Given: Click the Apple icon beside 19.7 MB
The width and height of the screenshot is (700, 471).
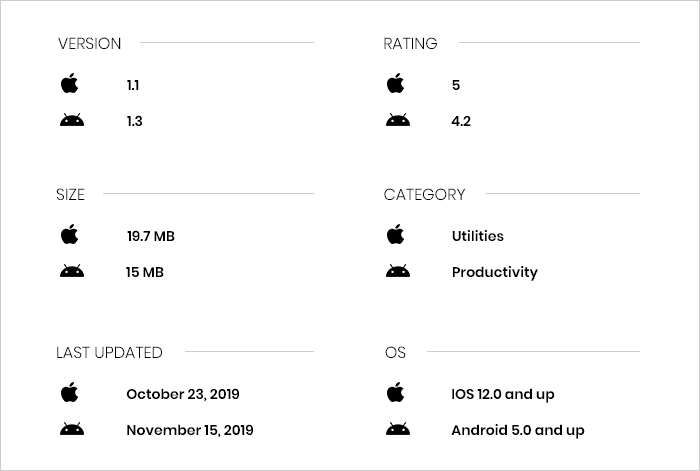Looking at the screenshot, I should (x=70, y=234).
